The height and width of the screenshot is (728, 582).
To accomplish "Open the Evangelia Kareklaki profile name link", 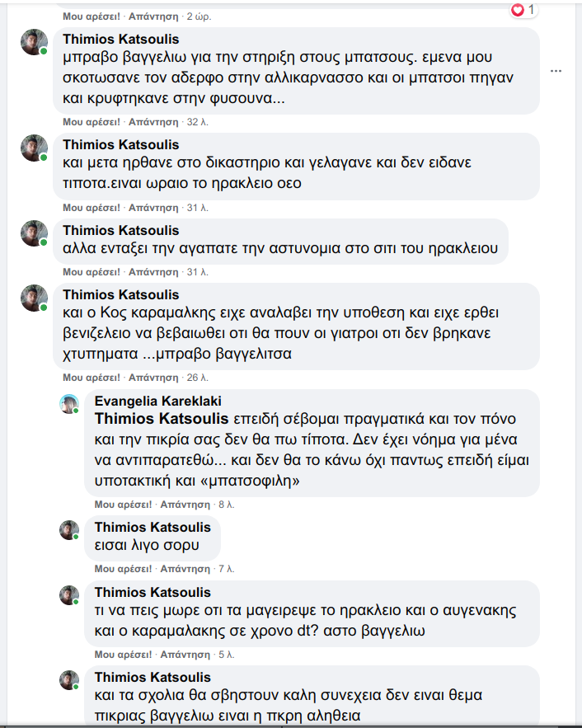I will [x=153, y=400].
